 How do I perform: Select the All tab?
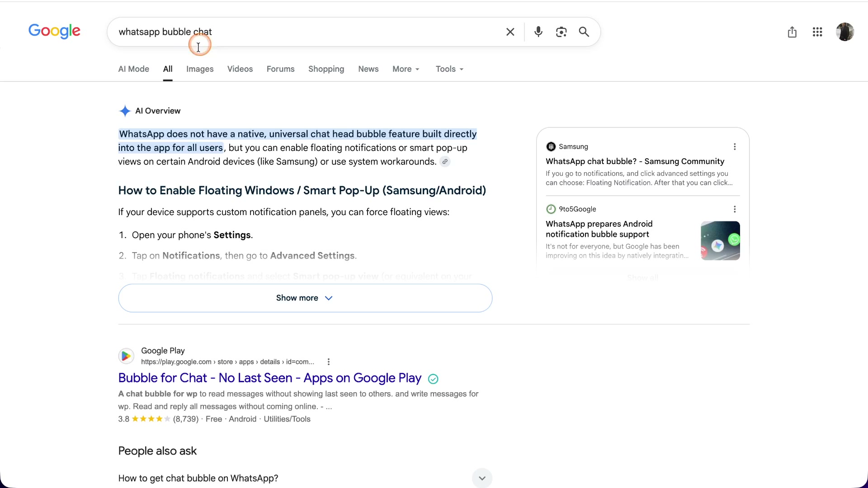(168, 69)
